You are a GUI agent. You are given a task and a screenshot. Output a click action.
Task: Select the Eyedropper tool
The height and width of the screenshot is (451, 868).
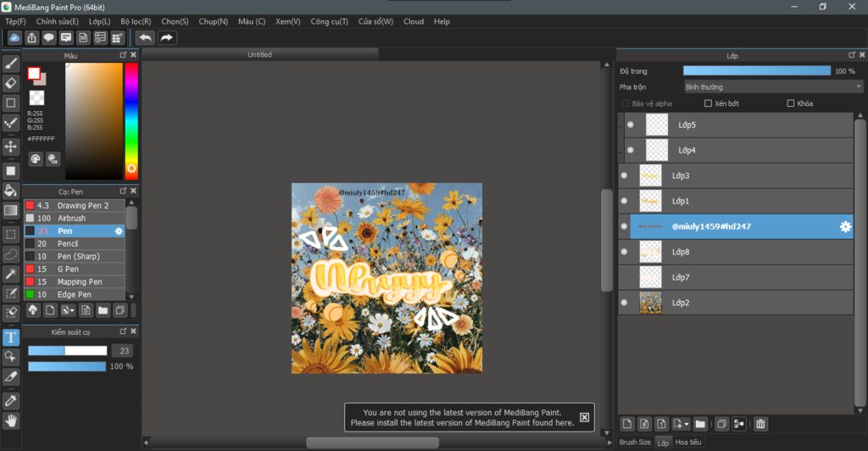(10, 401)
